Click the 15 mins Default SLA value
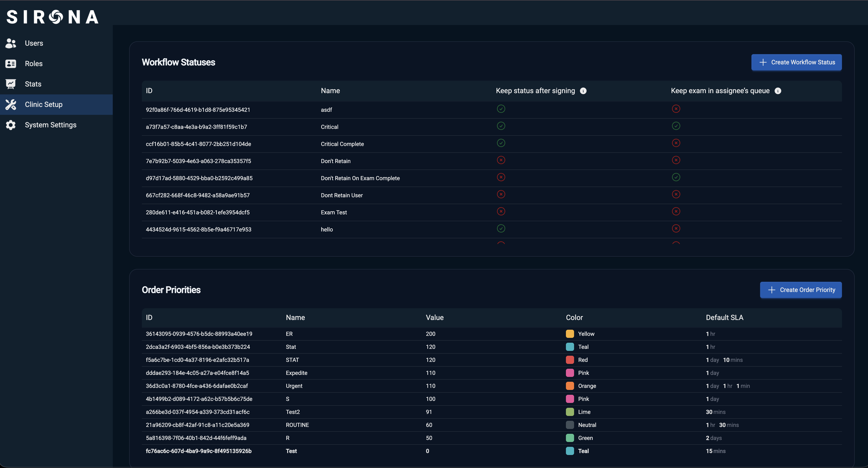Image resolution: width=868 pixels, height=468 pixels. (x=716, y=451)
